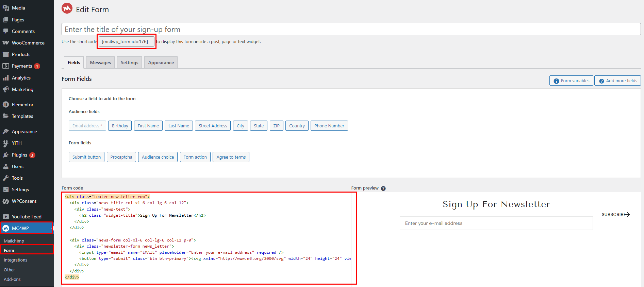Viewport: 644px width, 287px height.
Task: Click the Payments dollar icon
Action: [6, 66]
